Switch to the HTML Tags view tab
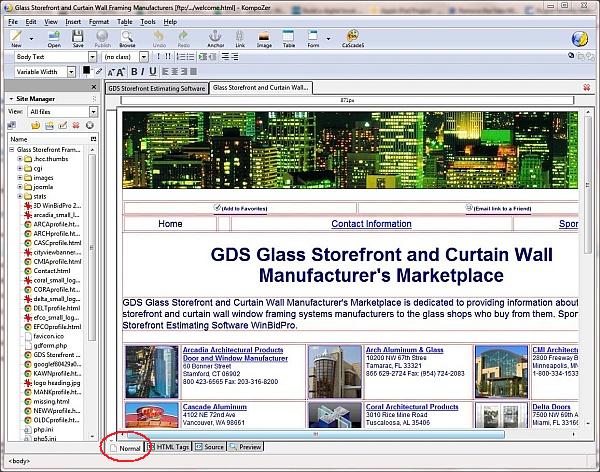600x472 pixels. pyautogui.click(x=168, y=447)
